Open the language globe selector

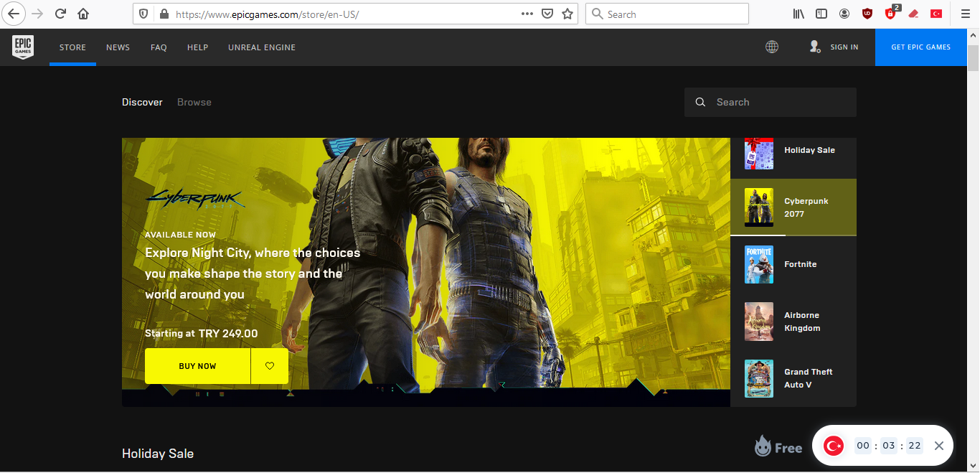click(x=772, y=47)
